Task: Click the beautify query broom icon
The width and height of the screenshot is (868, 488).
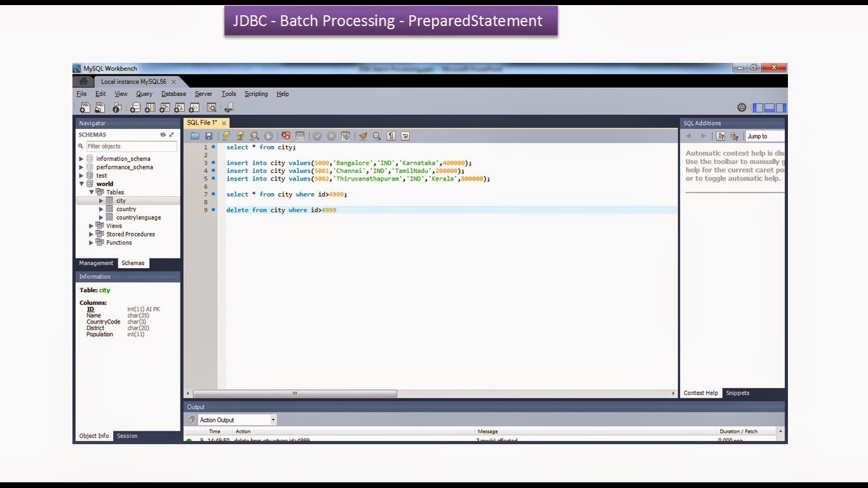Action: [363, 136]
